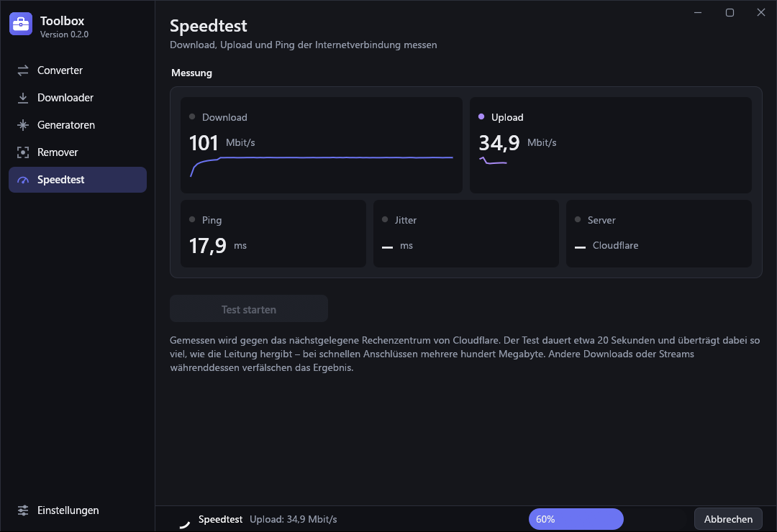
Task: Click the upload speed graph line
Action: pyautogui.click(x=493, y=160)
